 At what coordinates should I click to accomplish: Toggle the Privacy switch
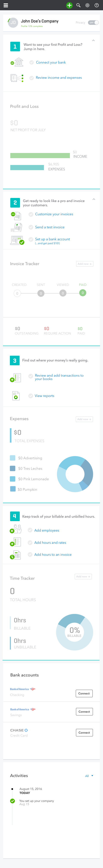93,22
